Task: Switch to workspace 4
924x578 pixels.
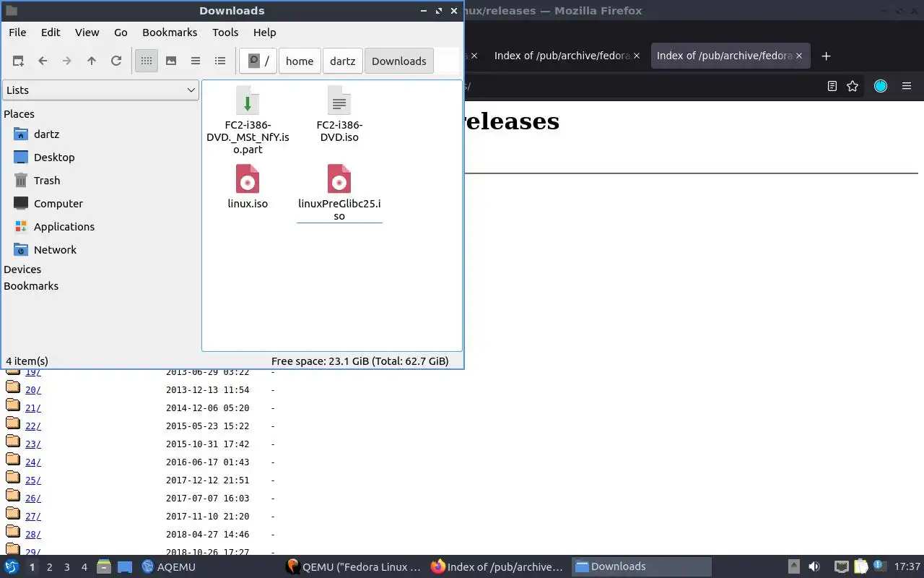Action: tap(84, 567)
